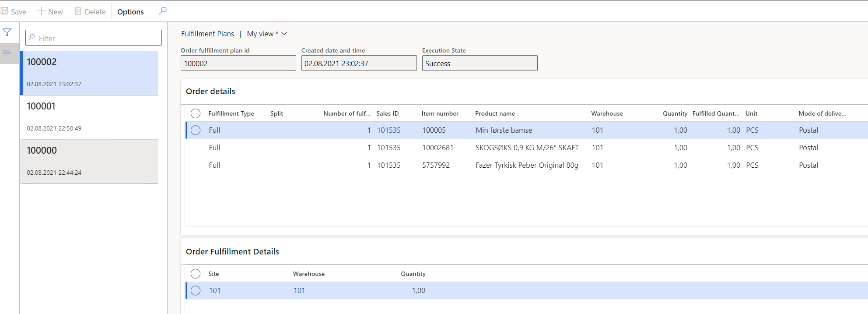Image resolution: width=868 pixels, height=314 pixels.
Task: Click Quantity column header in Order details
Action: coord(675,113)
